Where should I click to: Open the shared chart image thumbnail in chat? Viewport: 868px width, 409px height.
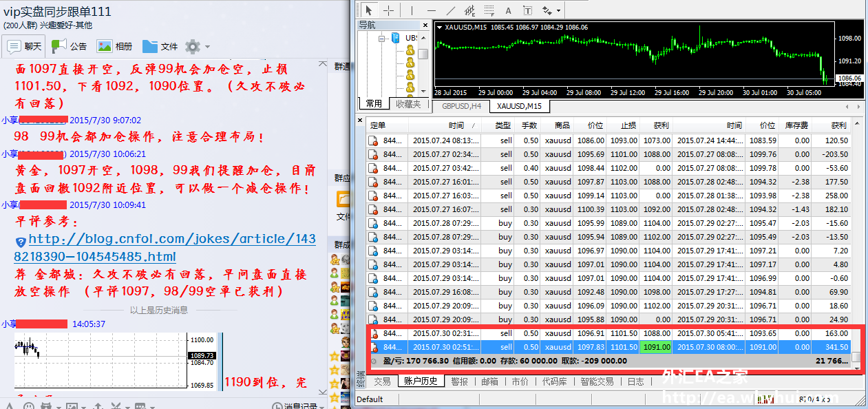117,362
